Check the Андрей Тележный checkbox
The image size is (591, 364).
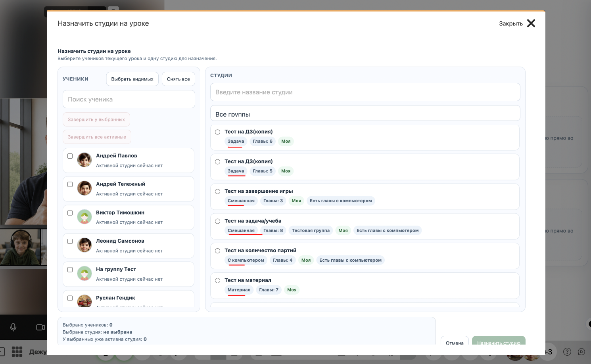(70, 184)
